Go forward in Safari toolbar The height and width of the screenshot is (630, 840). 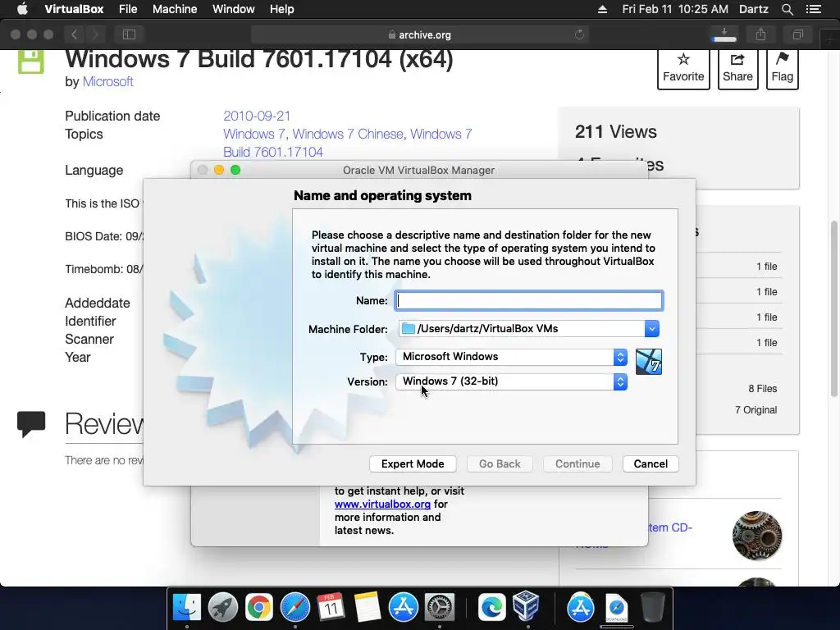[95, 34]
